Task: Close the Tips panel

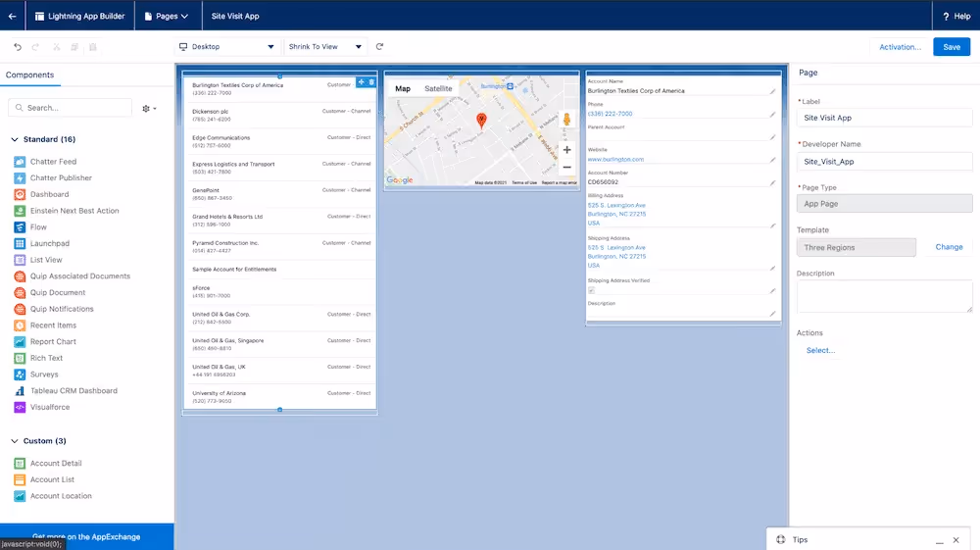Action: pyautogui.click(x=955, y=540)
